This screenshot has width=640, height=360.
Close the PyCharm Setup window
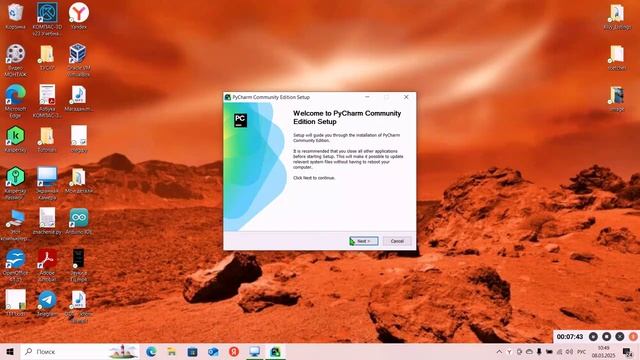[406, 97]
